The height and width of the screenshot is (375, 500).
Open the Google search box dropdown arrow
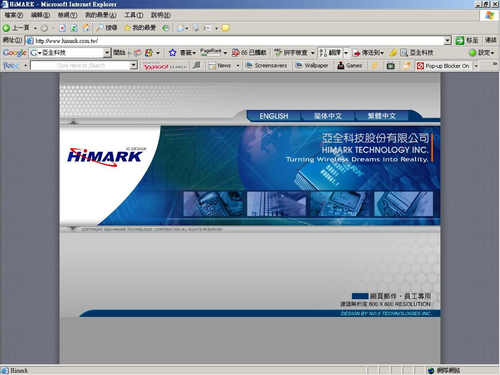(107, 53)
